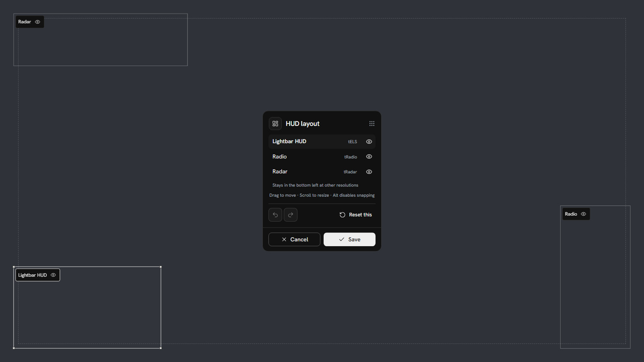
Task: Toggle Lightbar HUD visibility in the list
Action: tap(369, 142)
